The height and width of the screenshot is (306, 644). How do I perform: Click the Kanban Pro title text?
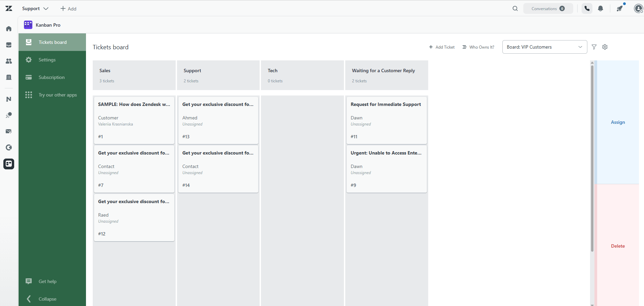pos(48,25)
